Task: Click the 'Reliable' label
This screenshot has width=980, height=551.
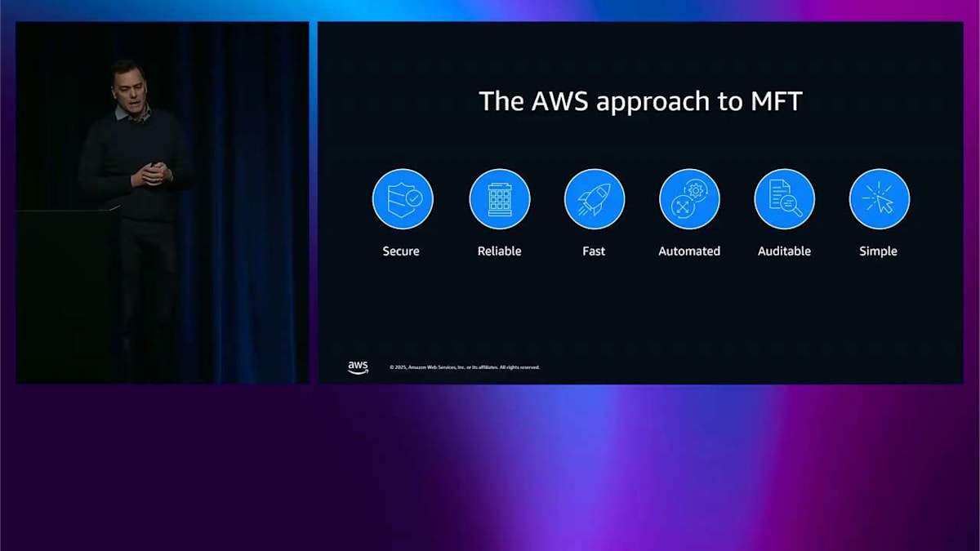Action: pos(499,251)
